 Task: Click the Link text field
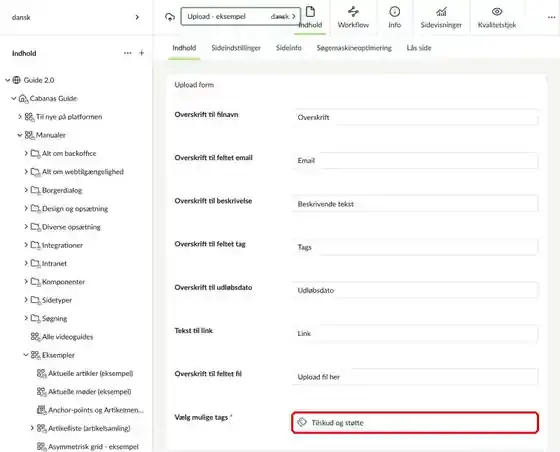point(415,333)
